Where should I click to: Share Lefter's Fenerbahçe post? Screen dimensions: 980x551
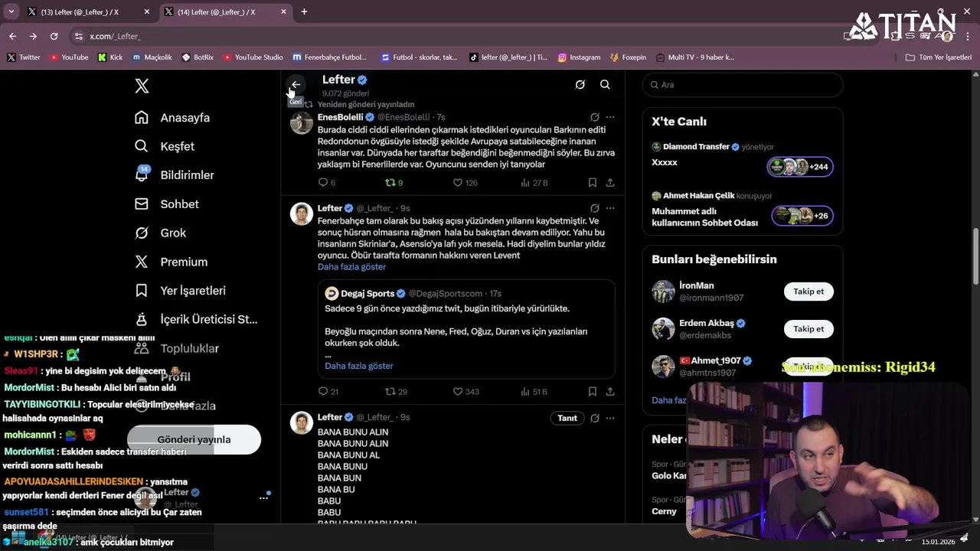610,392
